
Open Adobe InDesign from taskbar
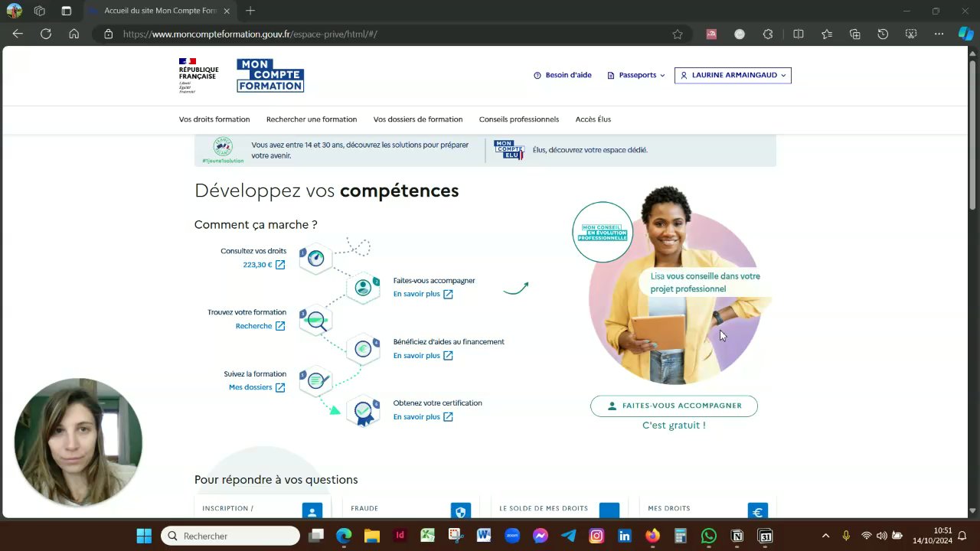pos(400,536)
